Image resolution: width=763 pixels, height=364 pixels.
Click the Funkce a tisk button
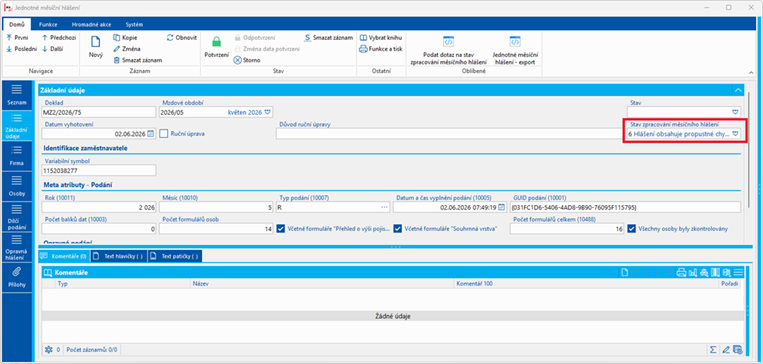(x=381, y=49)
